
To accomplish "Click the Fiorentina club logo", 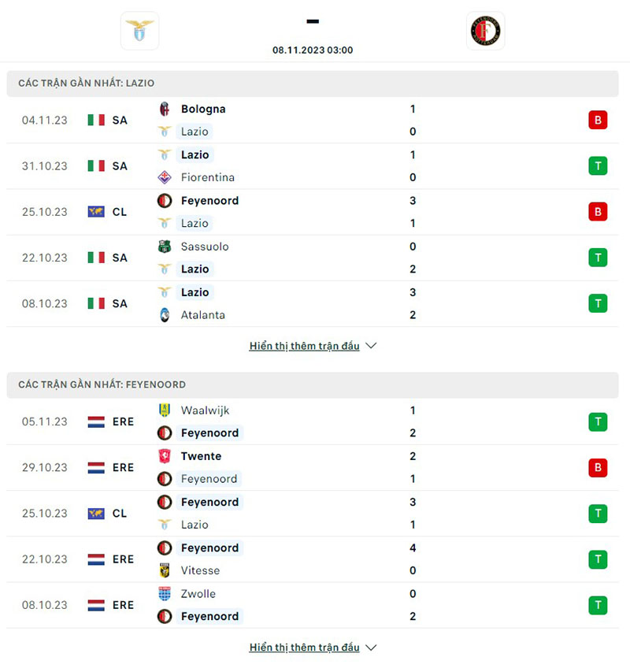I will (165, 177).
